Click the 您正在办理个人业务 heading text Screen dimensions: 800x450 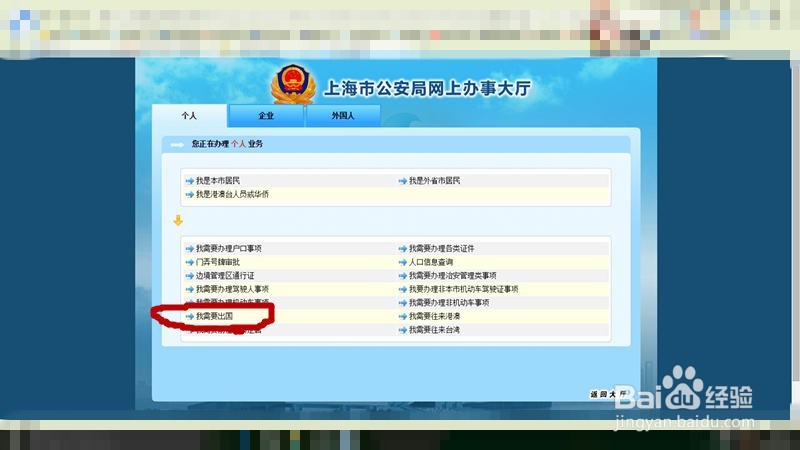coord(227,144)
